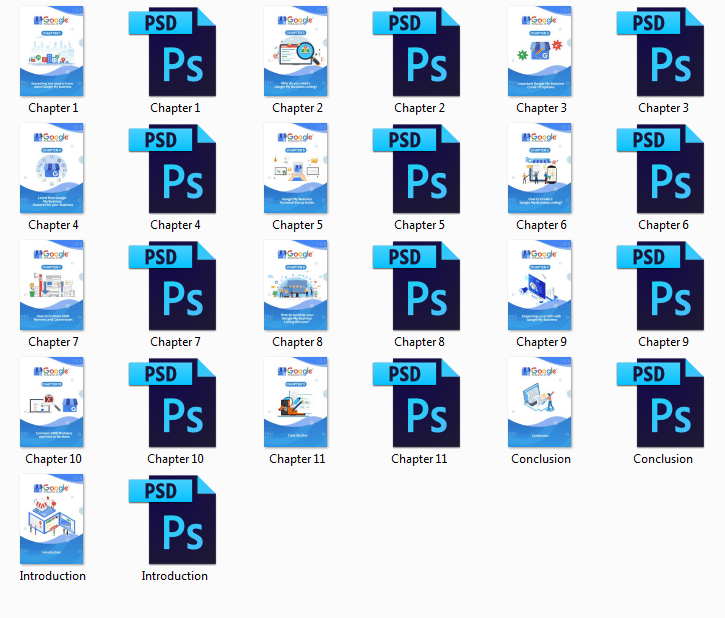This screenshot has height=618, width=725.
Task: Select the Chapter 1 PSD file icon
Action: click(x=175, y=52)
